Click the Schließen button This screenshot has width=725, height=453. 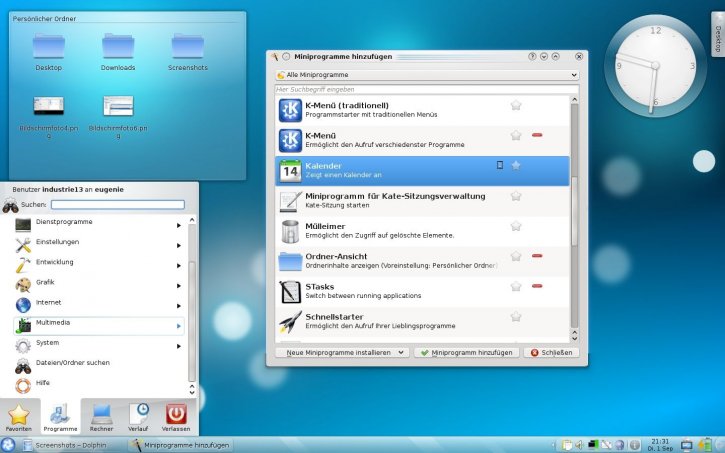[x=551, y=353]
